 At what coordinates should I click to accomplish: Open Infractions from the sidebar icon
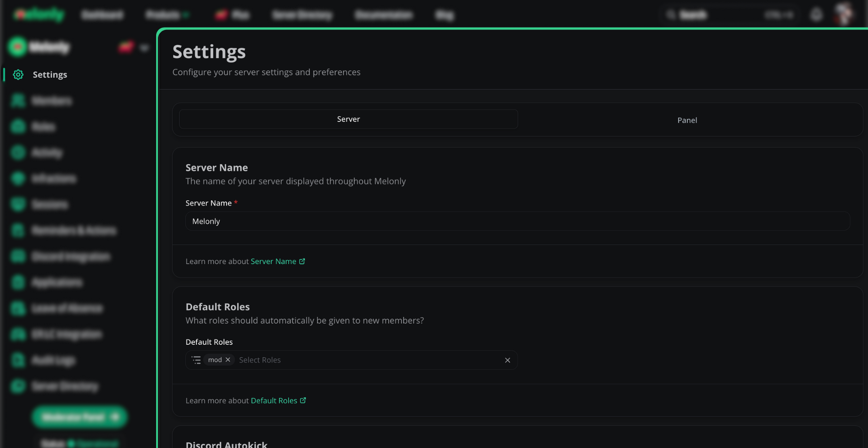tap(18, 178)
